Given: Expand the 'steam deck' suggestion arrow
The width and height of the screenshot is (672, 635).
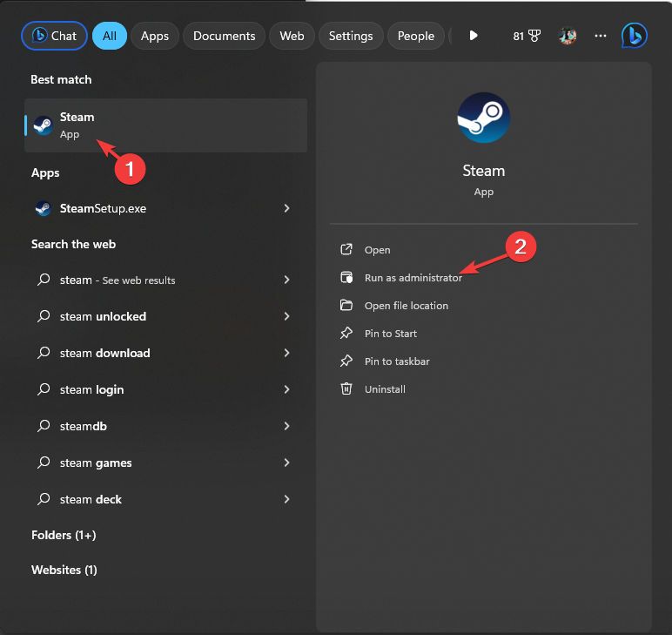Looking at the screenshot, I should [x=286, y=499].
